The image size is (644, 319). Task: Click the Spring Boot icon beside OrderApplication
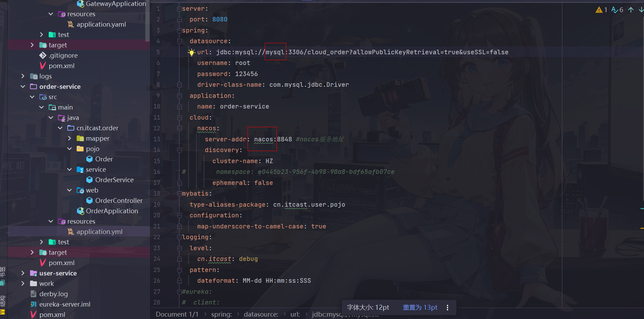coord(80,211)
